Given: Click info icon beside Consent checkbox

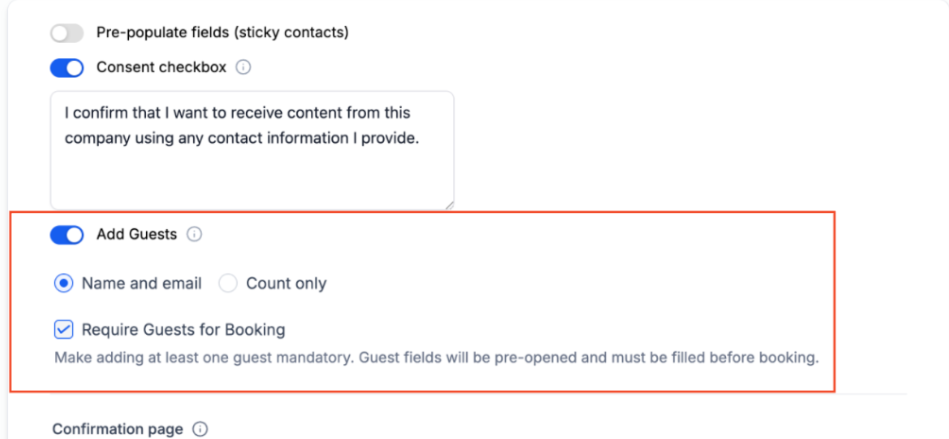Looking at the screenshot, I should click(243, 68).
